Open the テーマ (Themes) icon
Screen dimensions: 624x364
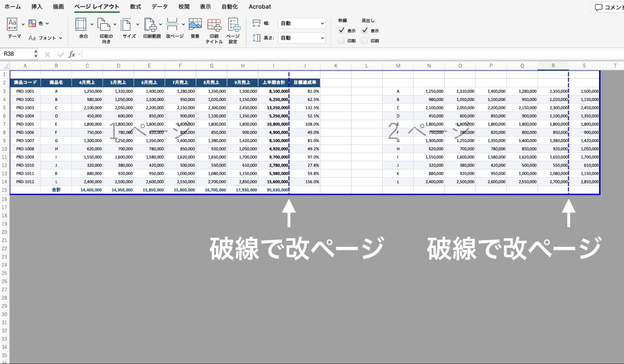click(12, 24)
